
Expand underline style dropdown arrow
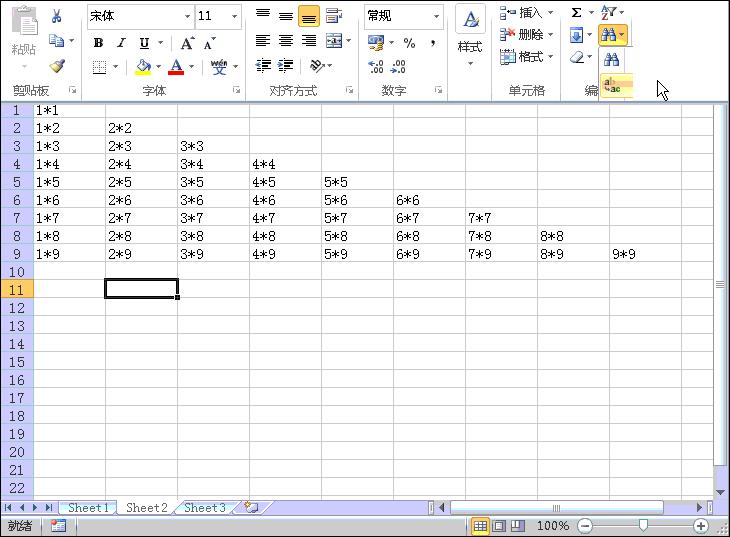(x=161, y=43)
